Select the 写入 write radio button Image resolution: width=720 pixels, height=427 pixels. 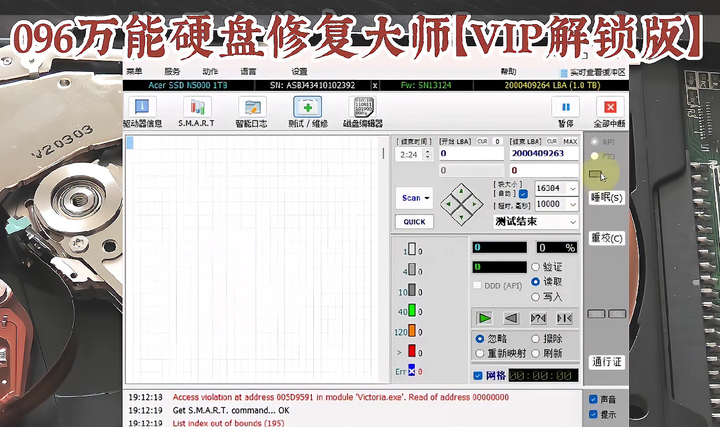(x=535, y=297)
